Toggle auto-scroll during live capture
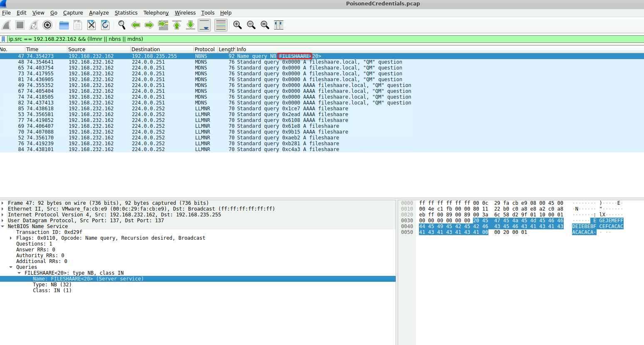The image size is (644, 345). coord(204,25)
